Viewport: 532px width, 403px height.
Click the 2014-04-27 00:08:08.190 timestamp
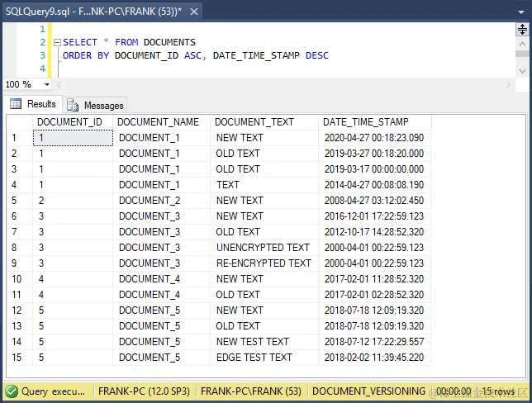374,185
